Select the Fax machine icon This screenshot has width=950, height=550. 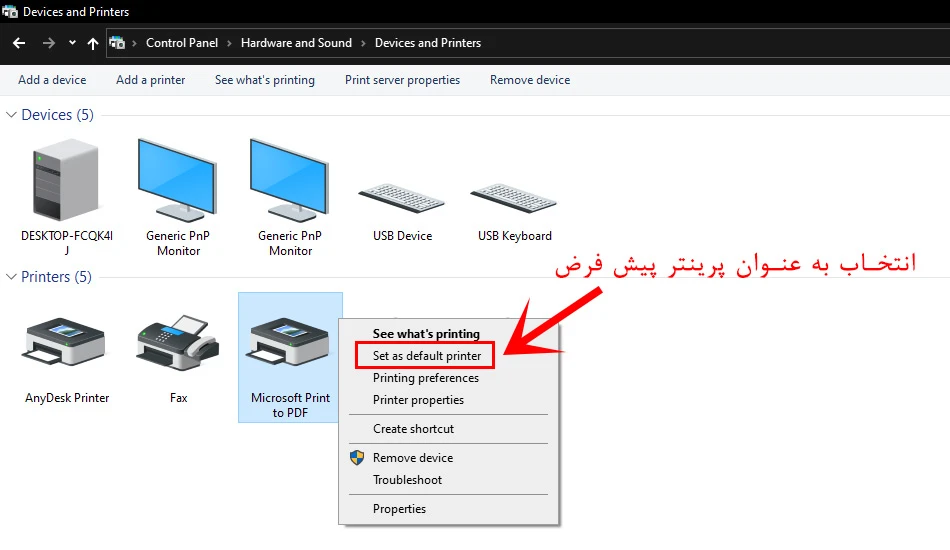pos(178,343)
